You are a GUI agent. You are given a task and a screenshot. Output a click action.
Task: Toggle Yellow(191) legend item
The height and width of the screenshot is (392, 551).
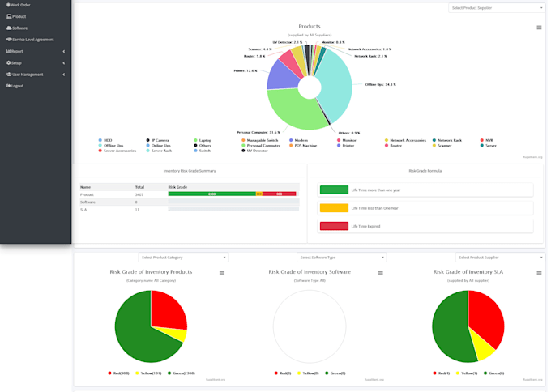pos(148,373)
